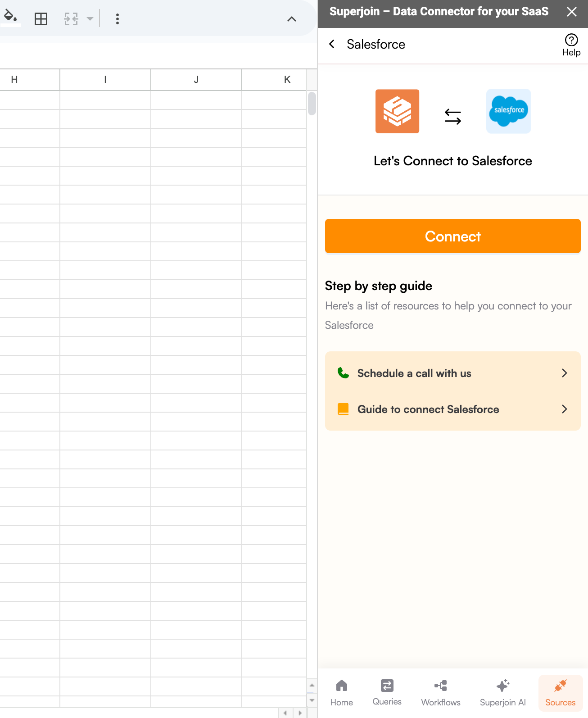The width and height of the screenshot is (588, 718).
Task: Open Guide to connect Salesforce
Action: point(452,409)
